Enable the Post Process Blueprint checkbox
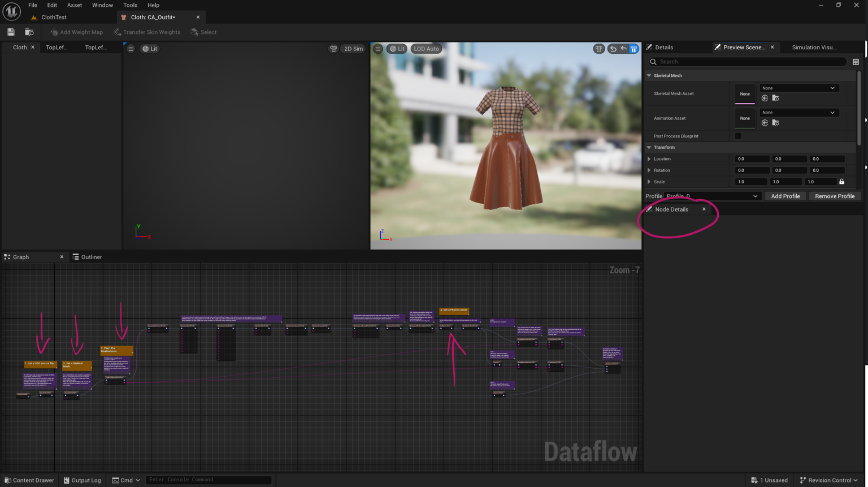The image size is (868, 487). [738, 136]
